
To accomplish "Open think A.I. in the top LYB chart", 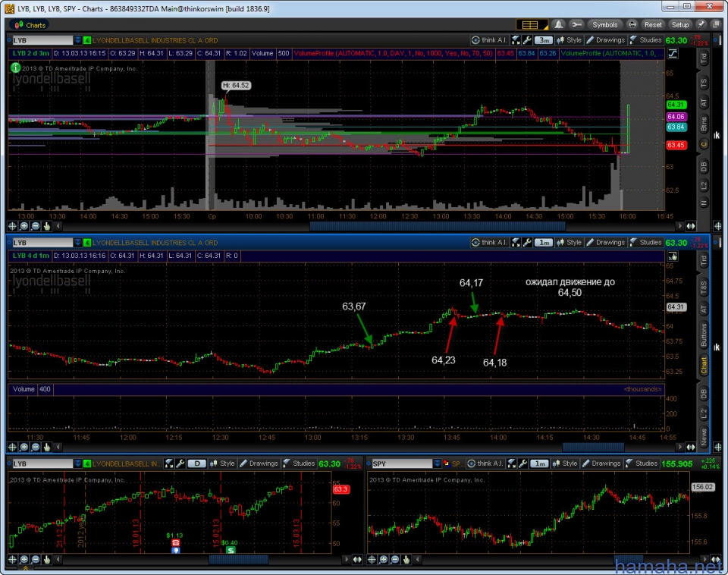I will point(489,40).
